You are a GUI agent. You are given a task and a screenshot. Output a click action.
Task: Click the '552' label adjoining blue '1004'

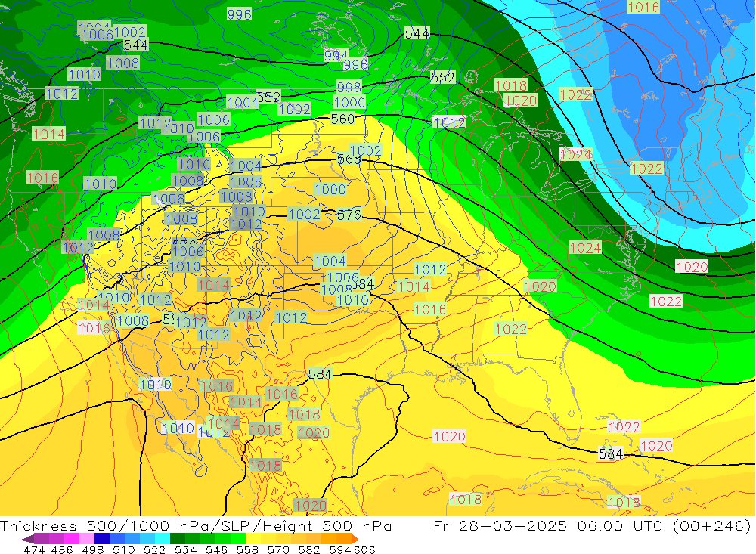268,97
